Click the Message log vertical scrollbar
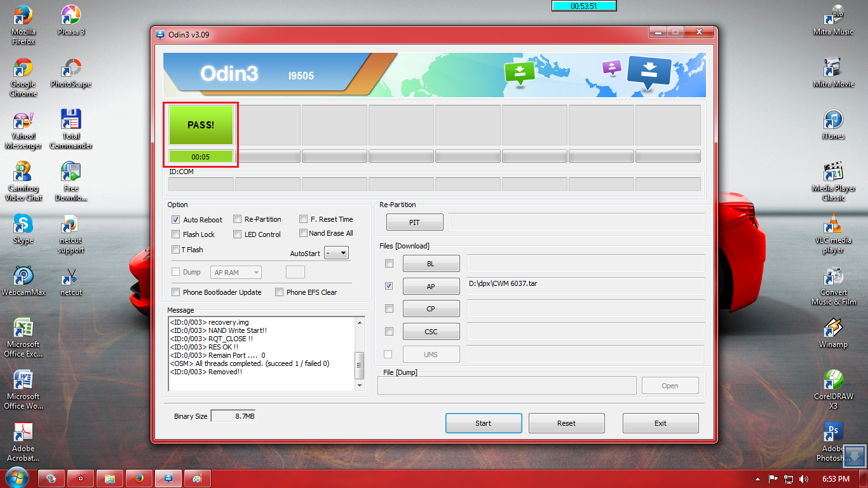The width and height of the screenshot is (868, 488). click(360, 354)
